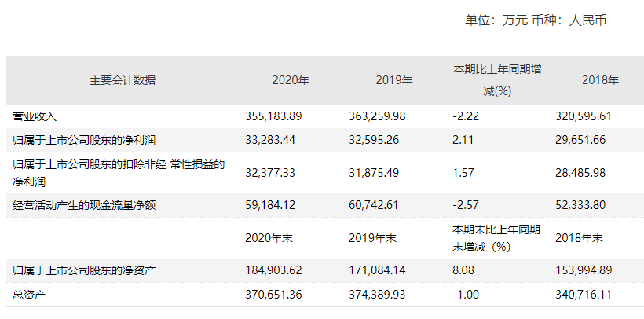This screenshot has width=644, height=319.
Task: Select net profit value 33,283.44
Action: [271, 140]
